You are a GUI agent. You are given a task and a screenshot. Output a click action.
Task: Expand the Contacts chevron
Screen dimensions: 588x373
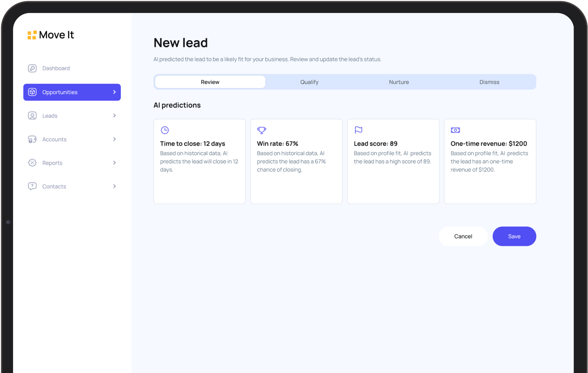[x=114, y=186]
